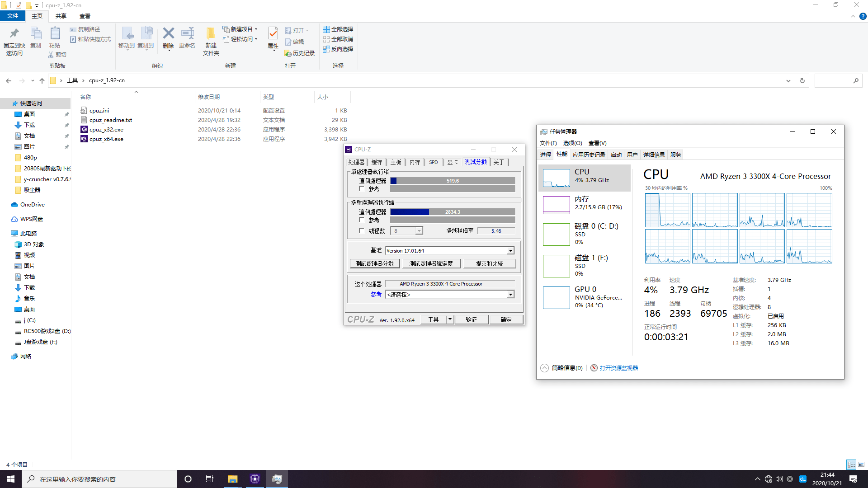Click the red Delete X icon
The image size is (868, 488).
pyautogui.click(x=168, y=33)
